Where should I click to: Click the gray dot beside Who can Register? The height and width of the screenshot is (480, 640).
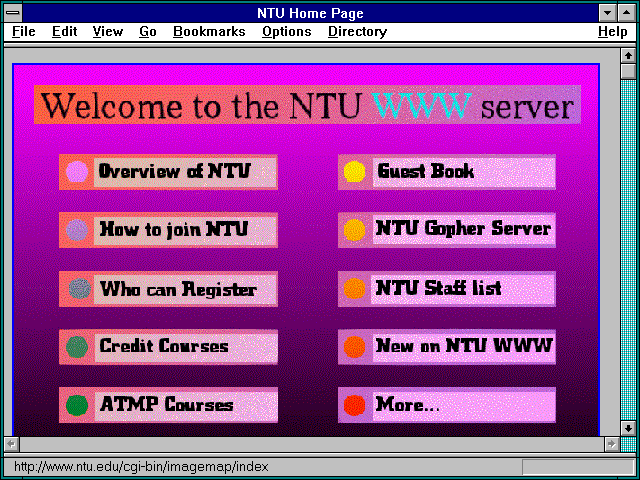(80, 289)
